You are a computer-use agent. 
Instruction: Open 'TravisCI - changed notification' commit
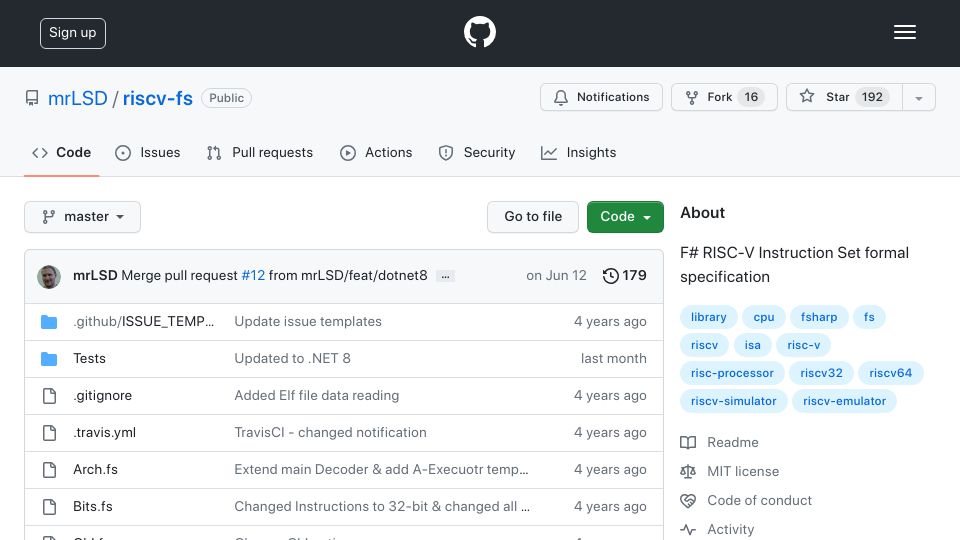pyautogui.click(x=331, y=432)
